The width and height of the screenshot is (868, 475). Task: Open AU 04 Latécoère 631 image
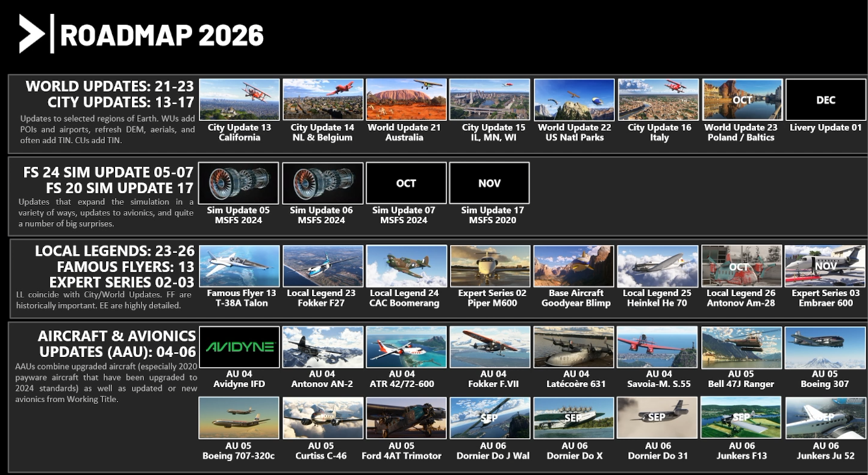coord(574,347)
